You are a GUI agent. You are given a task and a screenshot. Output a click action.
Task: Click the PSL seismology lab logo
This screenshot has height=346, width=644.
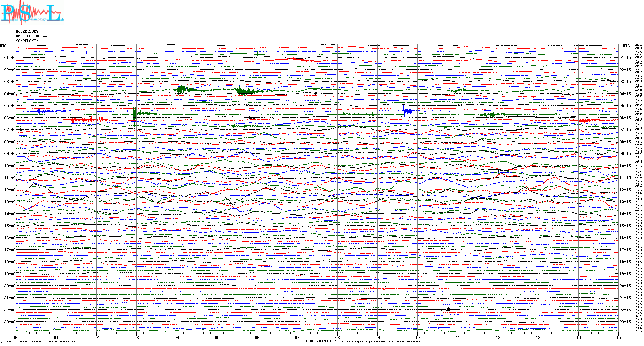point(32,13)
